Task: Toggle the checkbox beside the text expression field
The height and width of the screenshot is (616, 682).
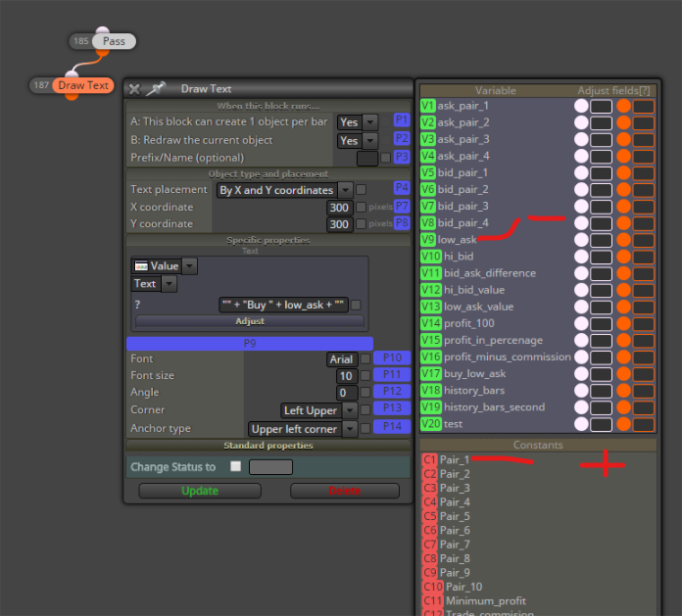Action: tap(356, 306)
